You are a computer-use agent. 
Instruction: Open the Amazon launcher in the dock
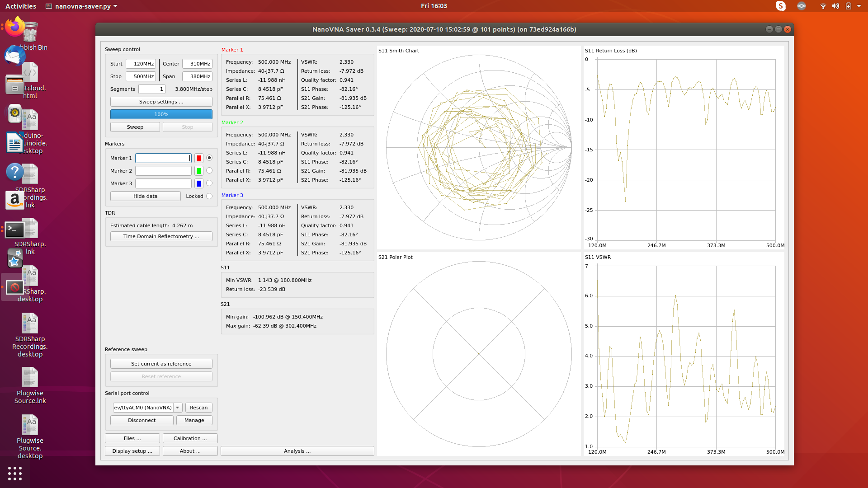tap(15, 200)
